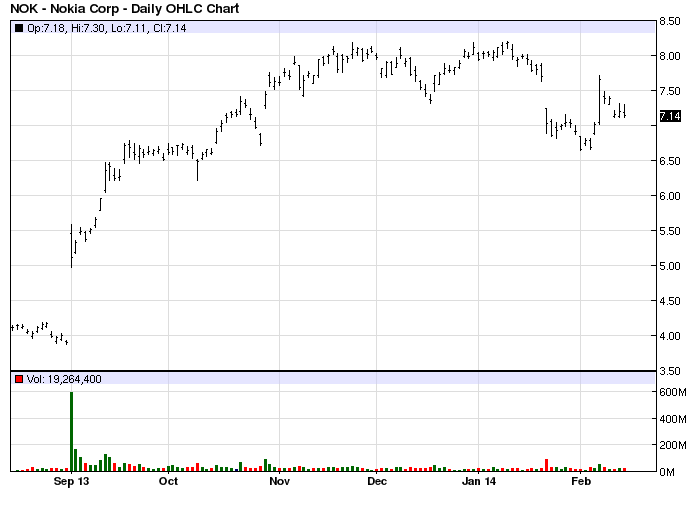Image resolution: width=700 pixels, height=512 pixels.
Task: Click the 600M volume axis label
Action: 673,392
